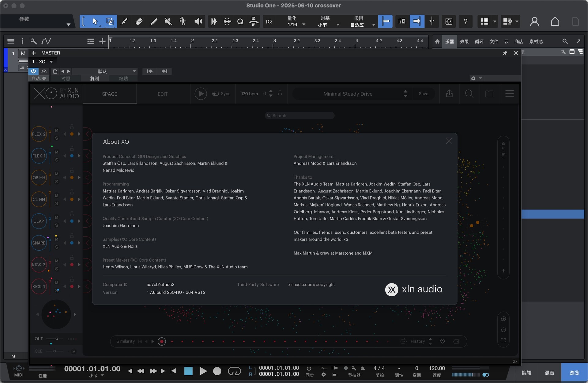Screen dimensions: 588x383
Task: Zoom in on XO space
Action: coord(503,319)
